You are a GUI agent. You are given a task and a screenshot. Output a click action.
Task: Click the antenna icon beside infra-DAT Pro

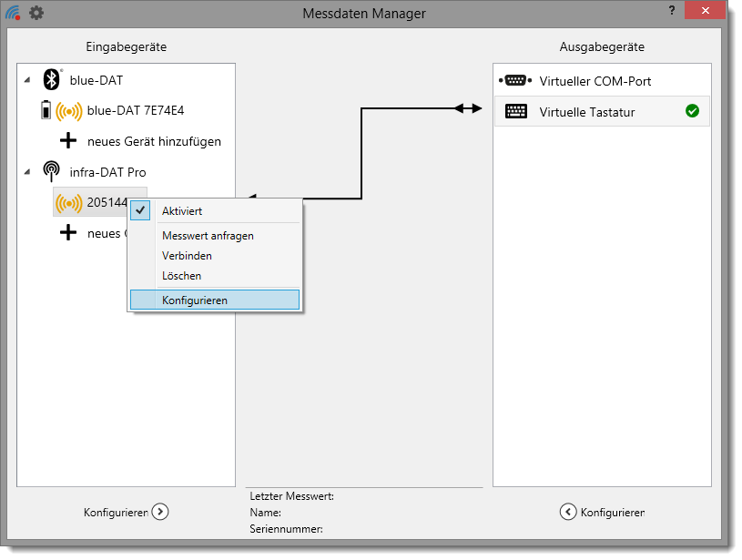point(52,172)
